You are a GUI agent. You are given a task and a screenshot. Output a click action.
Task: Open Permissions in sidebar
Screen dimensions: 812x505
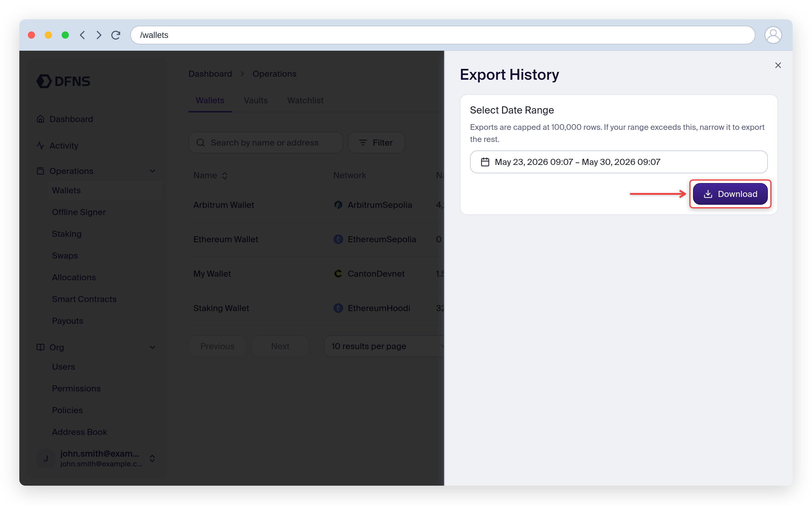76,388
